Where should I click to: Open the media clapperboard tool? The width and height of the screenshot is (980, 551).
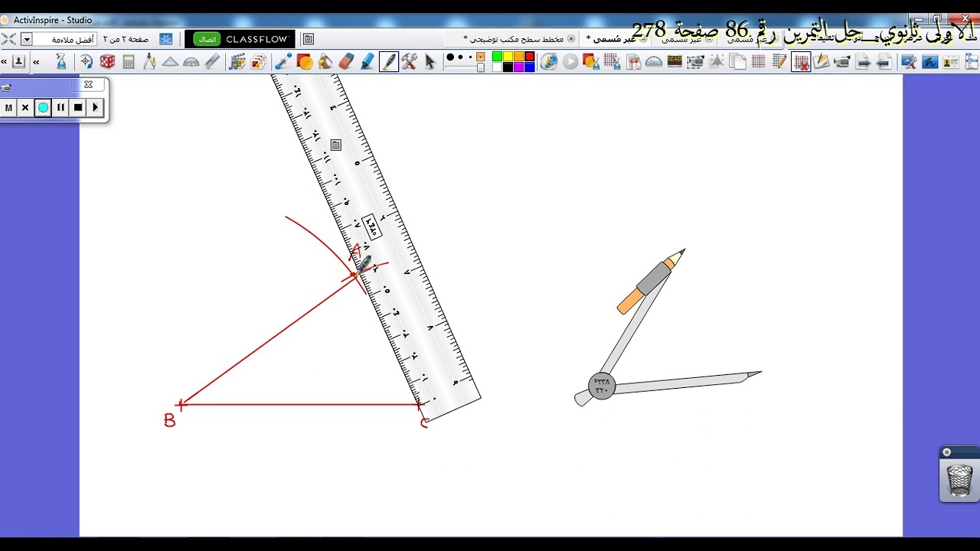pos(237,61)
